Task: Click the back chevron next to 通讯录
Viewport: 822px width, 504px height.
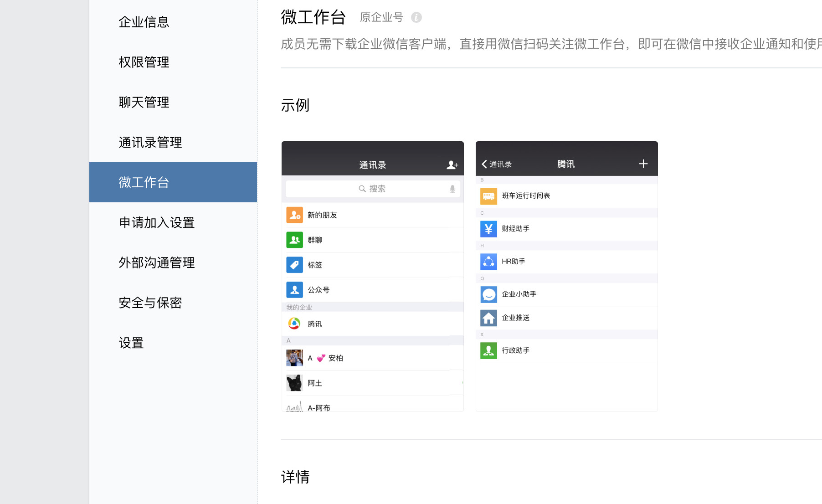Action: pyautogui.click(x=484, y=164)
